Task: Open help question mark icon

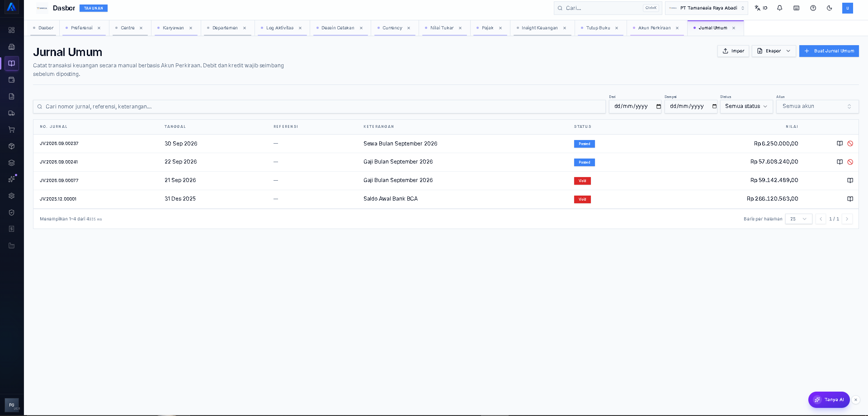Action: [x=813, y=8]
